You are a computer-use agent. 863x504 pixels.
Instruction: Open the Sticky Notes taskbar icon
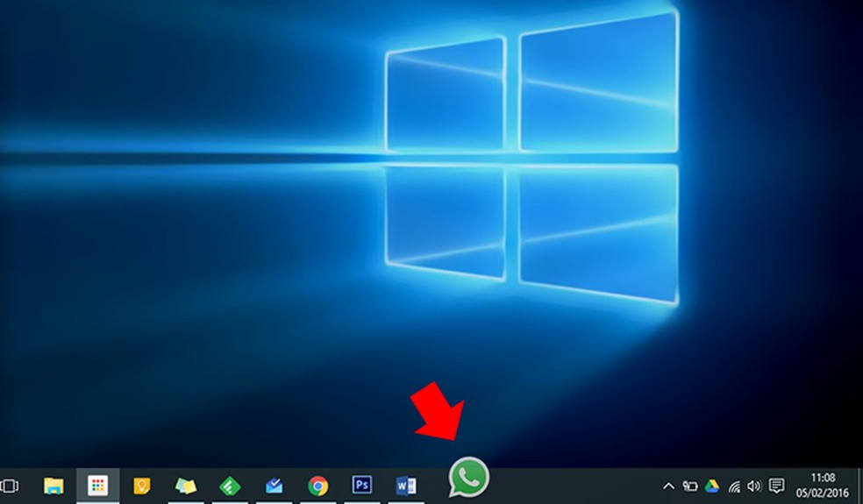point(186,486)
